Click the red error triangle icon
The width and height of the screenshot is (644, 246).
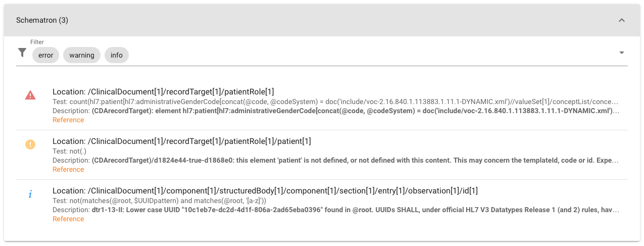(30, 95)
